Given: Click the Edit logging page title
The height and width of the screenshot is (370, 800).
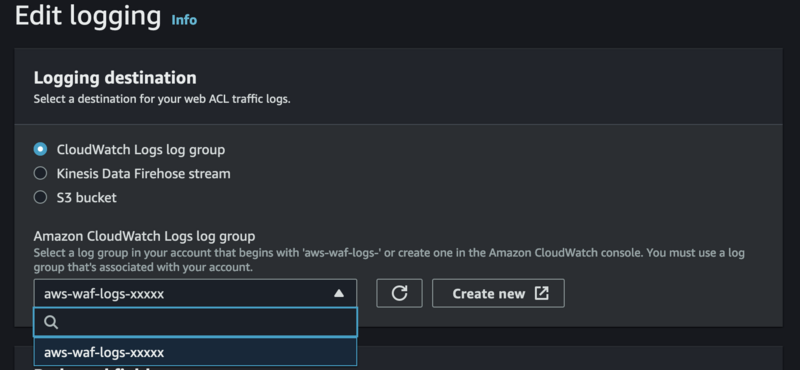Looking at the screenshot, I should pyautogui.click(x=88, y=16).
